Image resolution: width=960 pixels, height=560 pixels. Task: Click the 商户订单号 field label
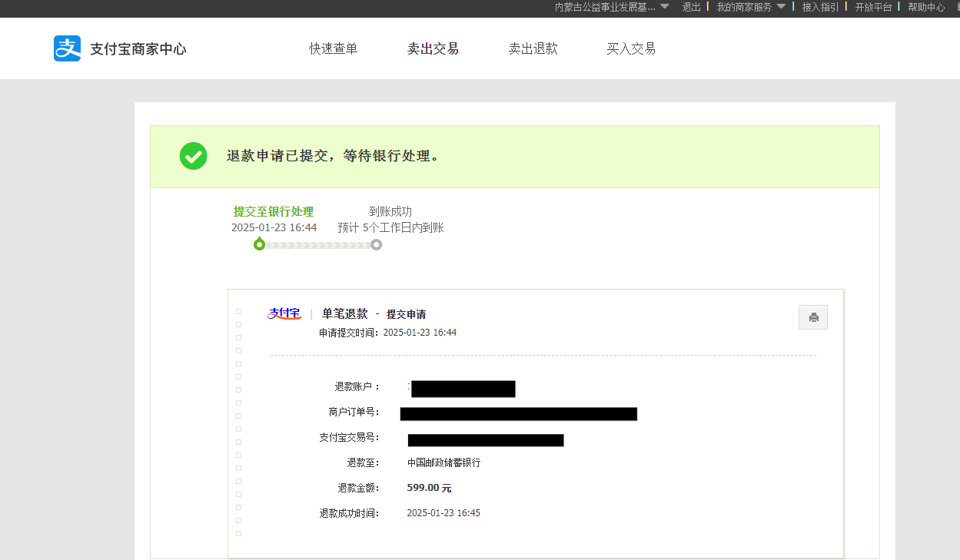coord(354,413)
